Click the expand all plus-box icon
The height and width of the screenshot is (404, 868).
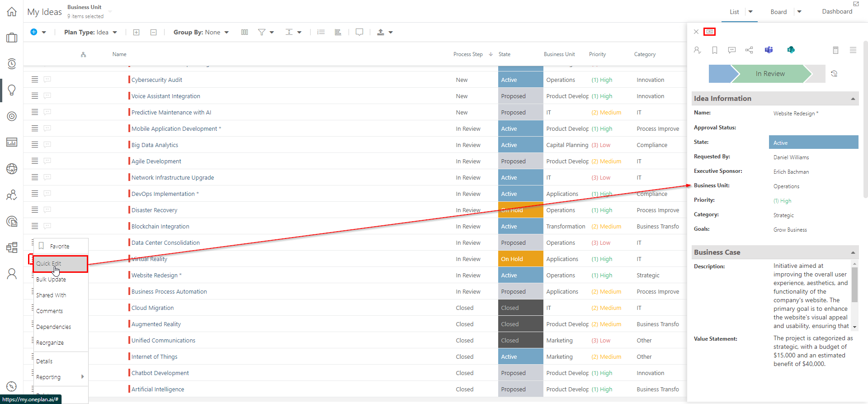point(136,32)
